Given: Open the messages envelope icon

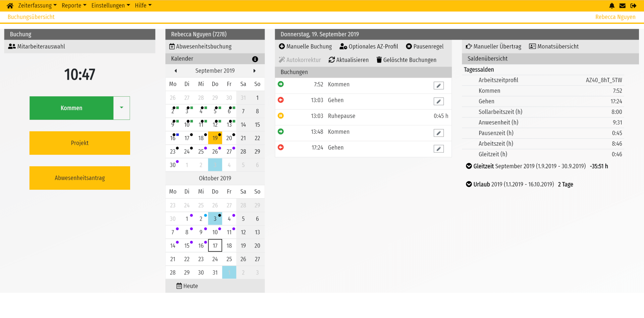Looking at the screenshot, I should (623, 5).
